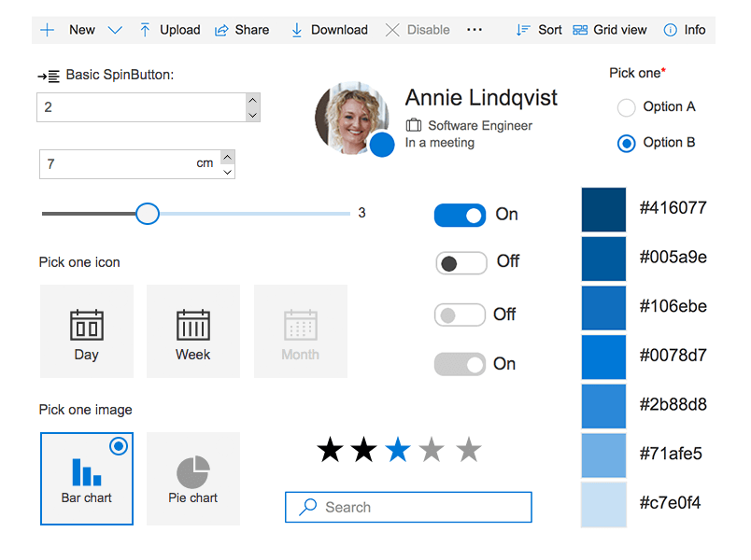The height and width of the screenshot is (560, 751).
Task: Select the Week icon option
Action: pyautogui.click(x=193, y=331)
